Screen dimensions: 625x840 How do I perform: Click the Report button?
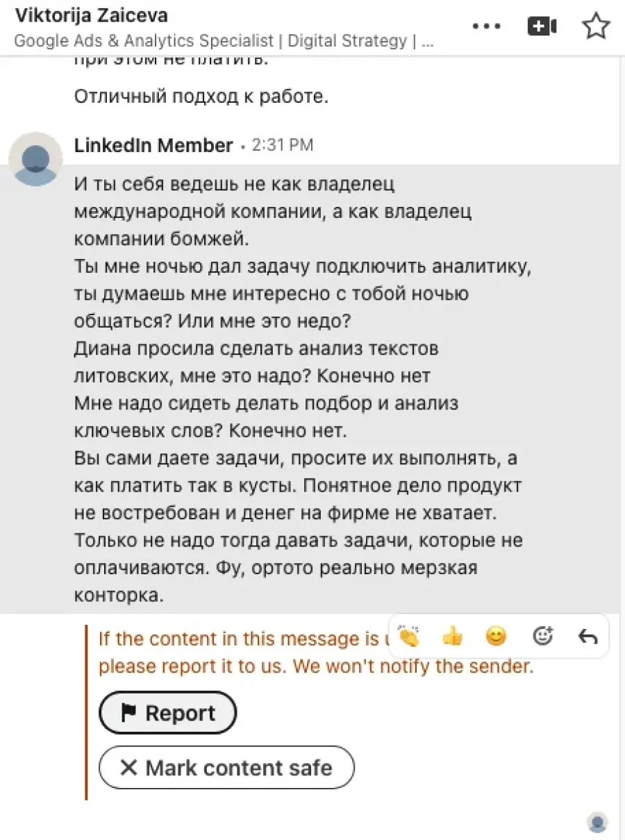tap(168, 713)
